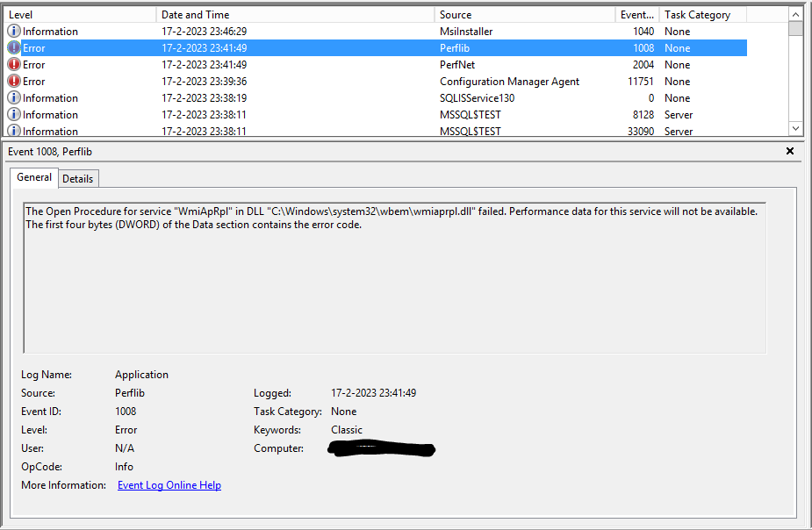Click the scrollbar's up arrow icon
Image resolution: width=812 pixels, height=530 pixels.
797,14
